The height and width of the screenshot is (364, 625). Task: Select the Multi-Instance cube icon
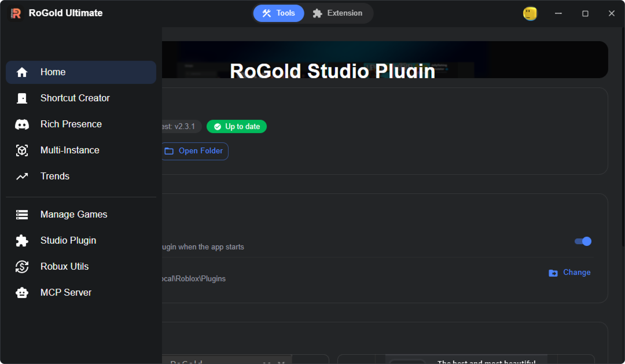click(x=22, y=150)
